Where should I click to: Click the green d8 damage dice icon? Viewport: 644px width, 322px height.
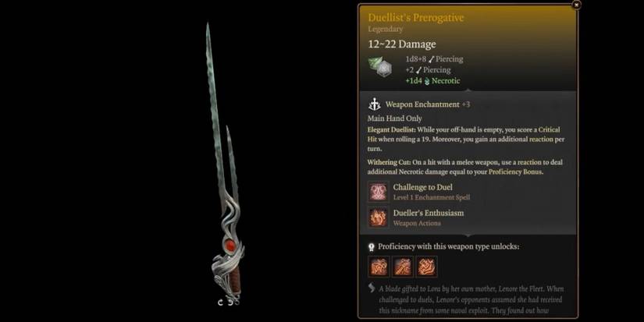[x=380, y=67]
